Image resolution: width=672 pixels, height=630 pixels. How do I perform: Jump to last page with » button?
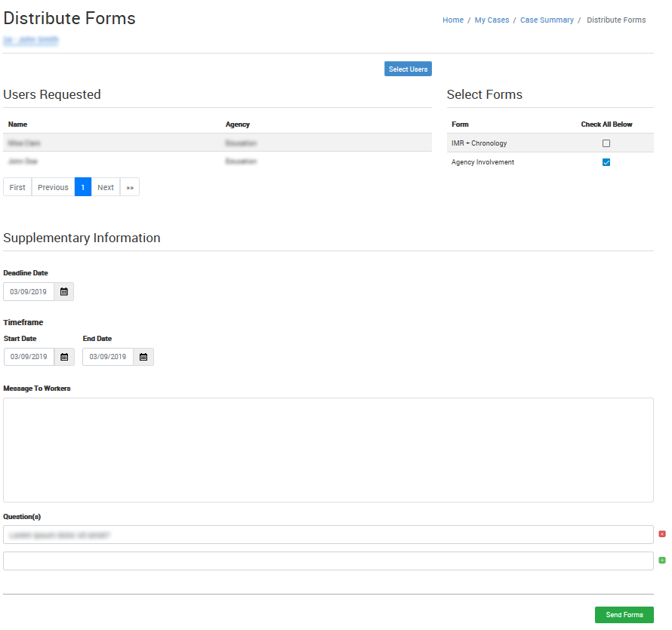point(130,187)
